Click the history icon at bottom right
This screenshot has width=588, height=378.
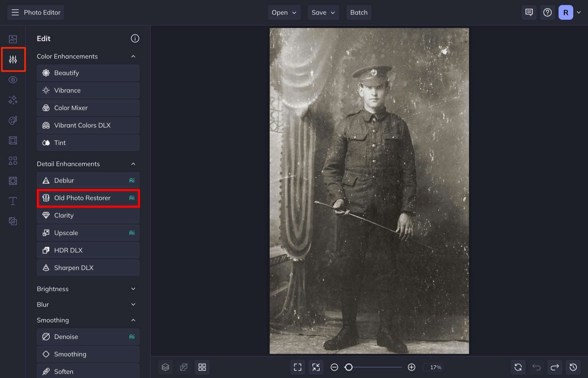[573, 367]
